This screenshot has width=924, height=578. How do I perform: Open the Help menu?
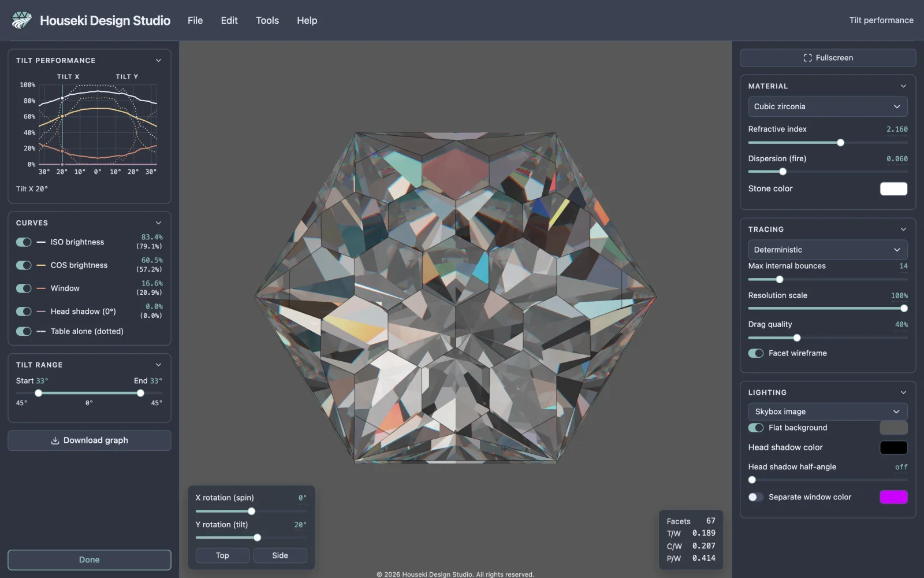[307, 20]
